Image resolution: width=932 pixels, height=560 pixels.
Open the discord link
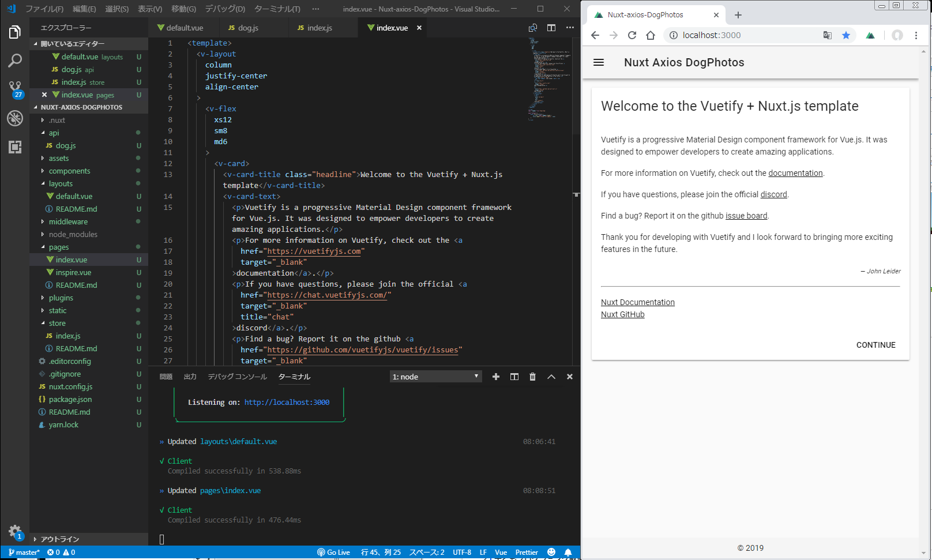pos(773,194)
